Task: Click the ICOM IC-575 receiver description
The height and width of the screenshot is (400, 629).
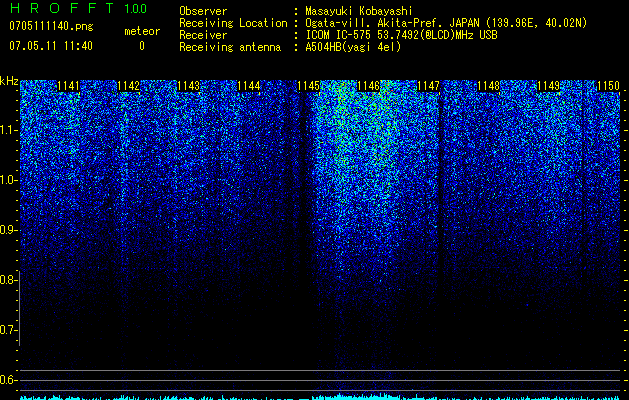Action: pos(401,35)
